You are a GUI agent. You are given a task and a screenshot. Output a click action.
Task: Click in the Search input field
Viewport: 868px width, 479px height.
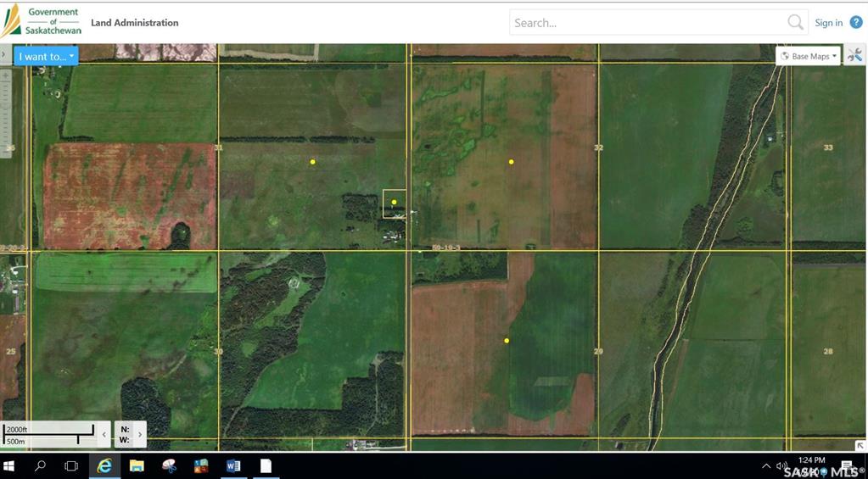pos(647,23)
